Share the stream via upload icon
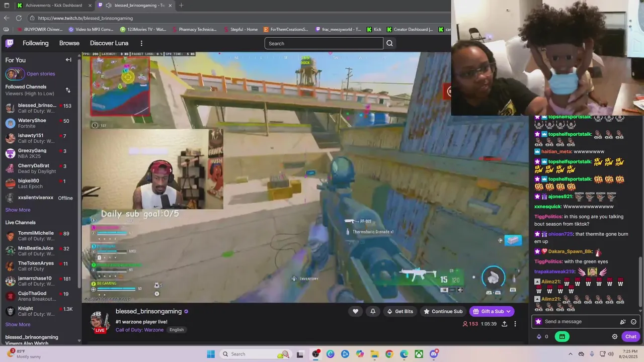Image resolution: width=644 pixels, height=362 pixels. click(504, 324)
